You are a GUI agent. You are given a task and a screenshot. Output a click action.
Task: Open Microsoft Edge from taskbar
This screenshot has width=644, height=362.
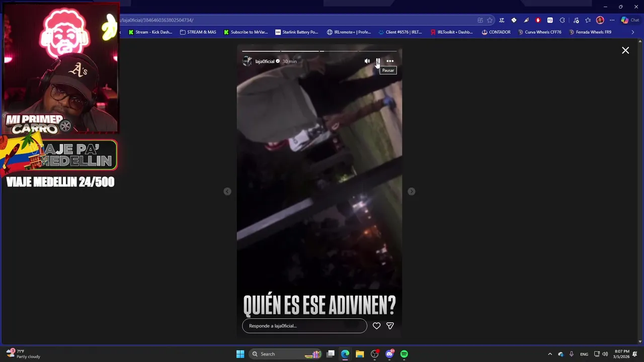click(x=345, y=354)
